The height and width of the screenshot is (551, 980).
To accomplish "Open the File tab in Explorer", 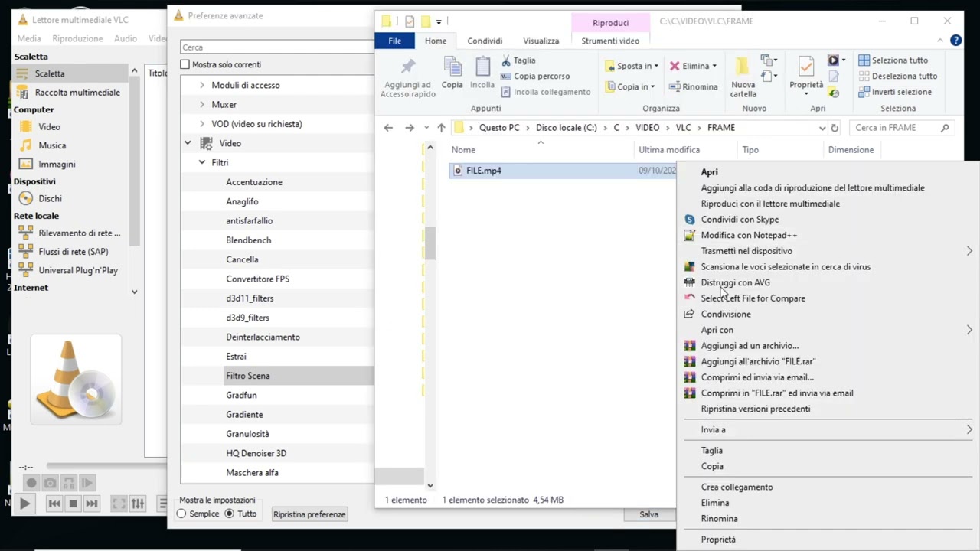I will [x=394, y=41].
